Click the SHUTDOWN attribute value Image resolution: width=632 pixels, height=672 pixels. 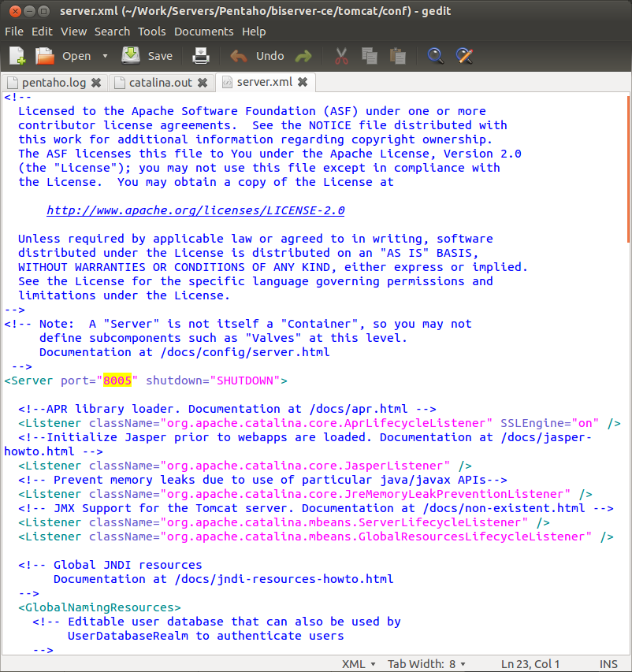(x=245, y=381)
